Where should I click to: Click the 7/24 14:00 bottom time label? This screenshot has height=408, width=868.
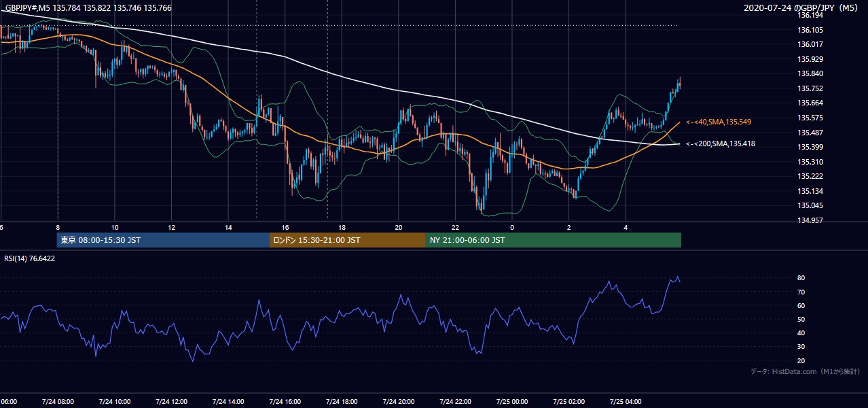tap(228, 401)
